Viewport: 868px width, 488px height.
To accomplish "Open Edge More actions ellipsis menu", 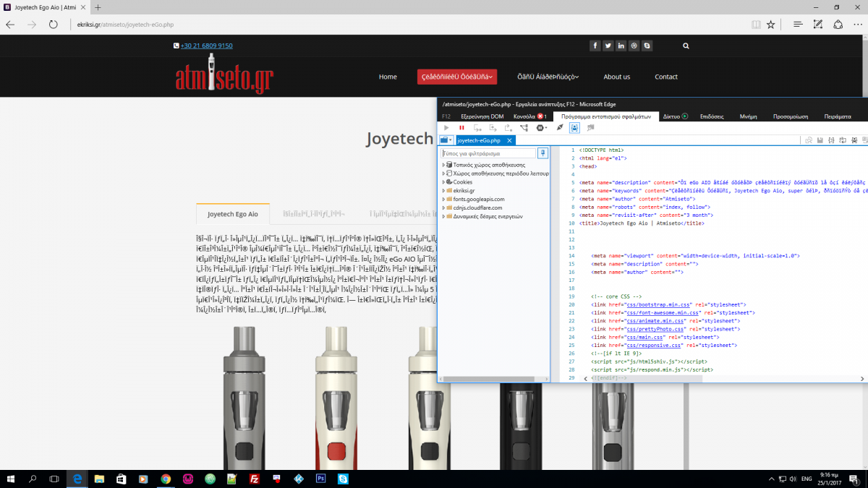I will click(x=857, y=24).
